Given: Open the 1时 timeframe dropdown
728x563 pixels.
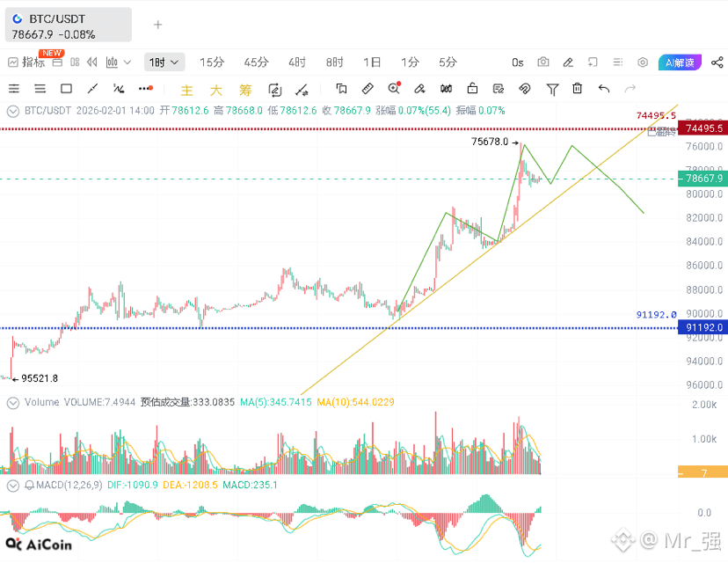Looking at the screenshot, I should pyautogui.click(x=164, y=62).
